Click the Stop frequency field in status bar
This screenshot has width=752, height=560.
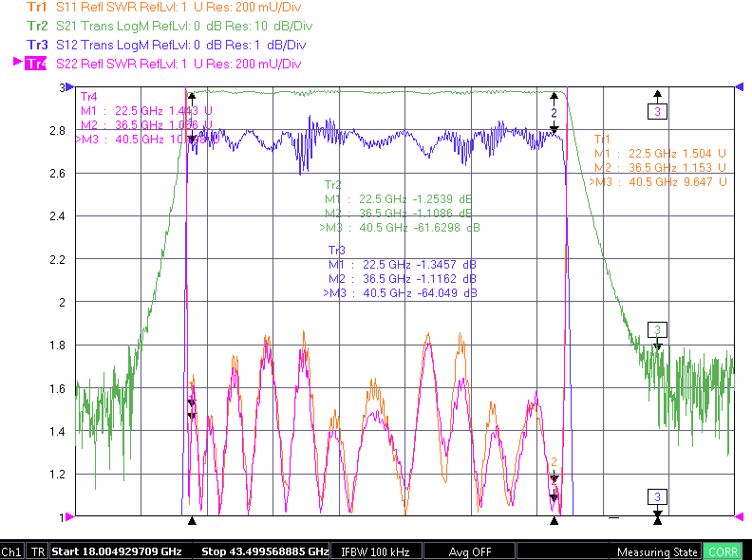(265, 551)
